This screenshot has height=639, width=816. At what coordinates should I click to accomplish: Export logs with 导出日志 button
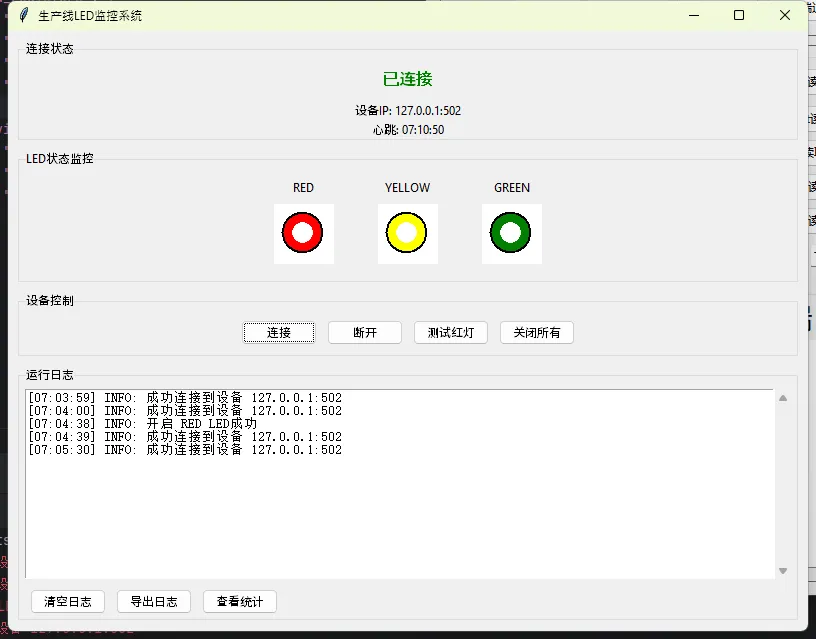pyautogui.click(x=154, y=602)
